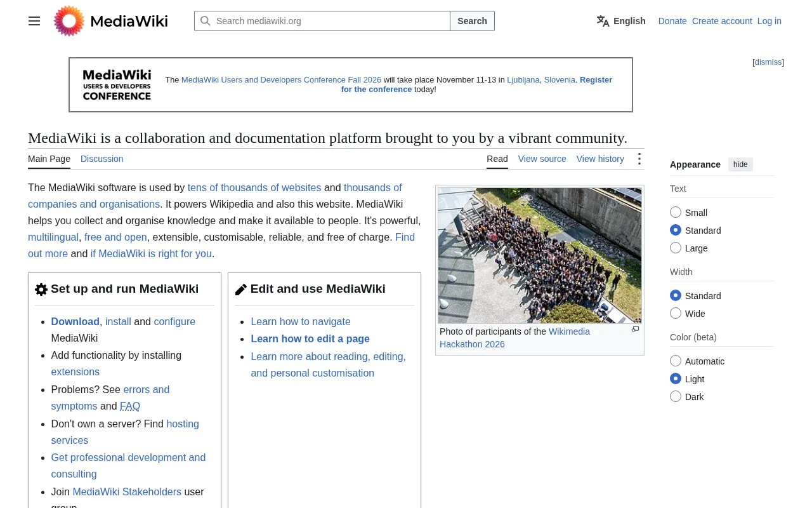Click the gear icon beside Set up heading
The height and width of the screenshot is (508, 812).
pyautogui.click(x=41, y=290)
